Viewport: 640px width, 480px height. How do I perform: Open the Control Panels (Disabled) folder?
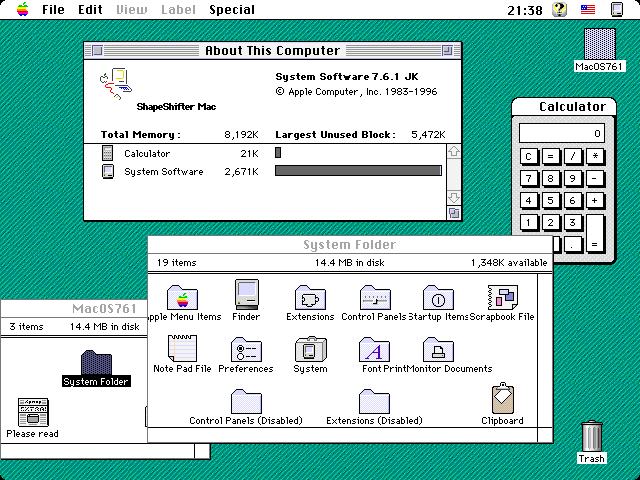coord(245,401)
